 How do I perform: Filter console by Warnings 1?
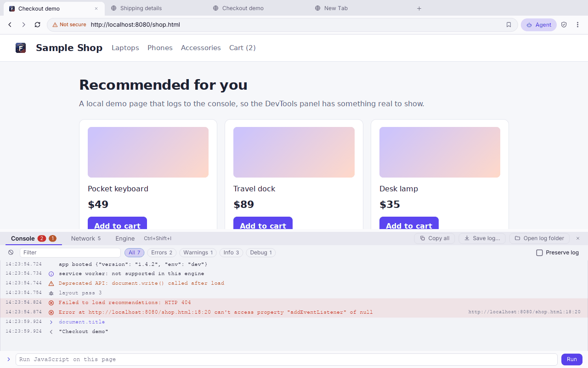tap(198, 253)
